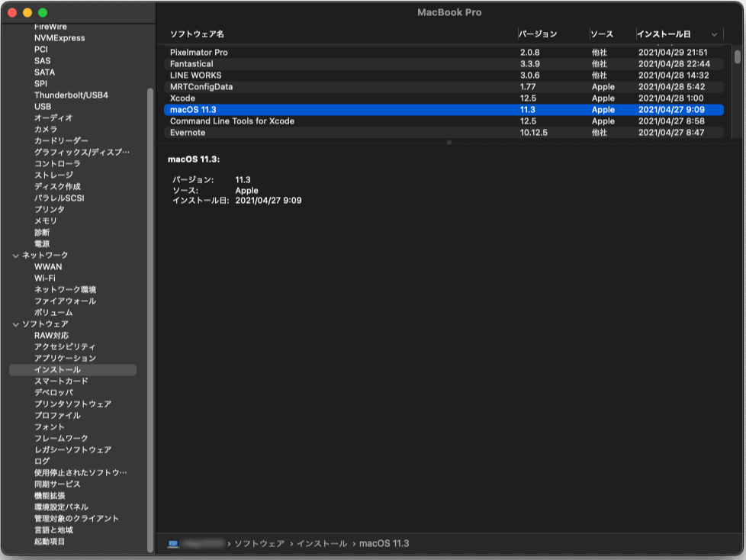
Task: Click the computer icon in the path bar
Action: coord(173,544)
